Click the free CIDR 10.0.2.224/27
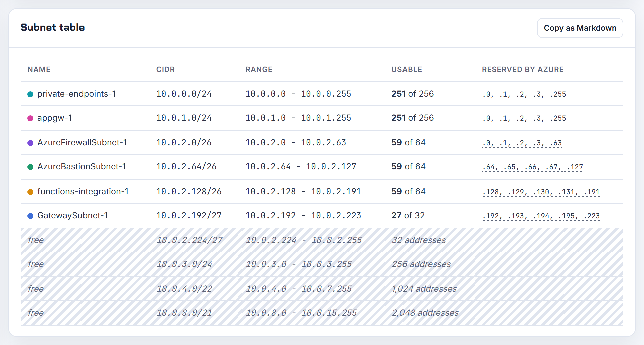 tap(189, 240)
